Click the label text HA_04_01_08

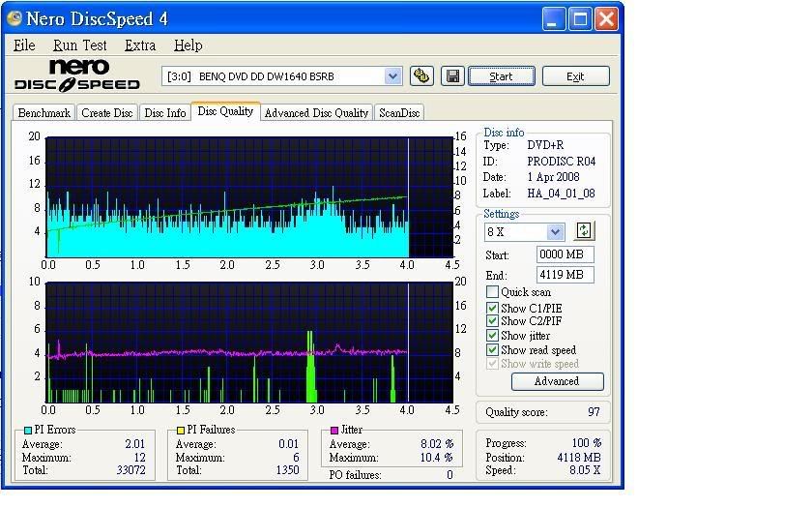(561, 194)
